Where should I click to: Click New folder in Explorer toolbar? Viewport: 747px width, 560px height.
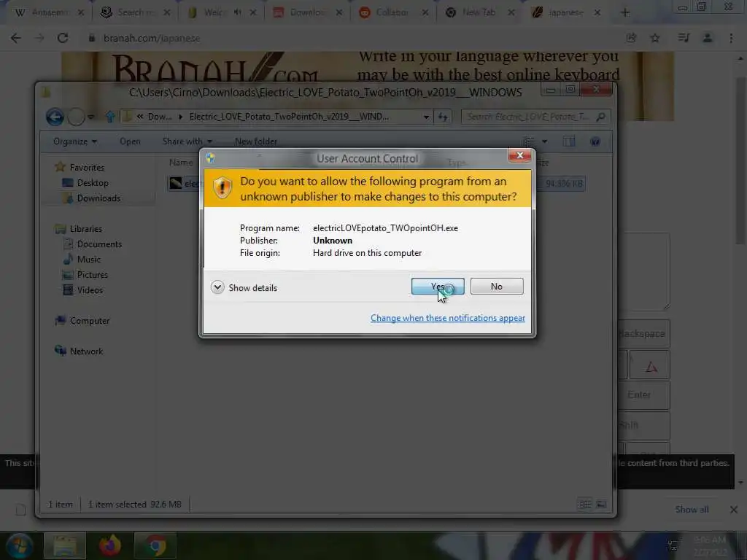click(256, 141)
